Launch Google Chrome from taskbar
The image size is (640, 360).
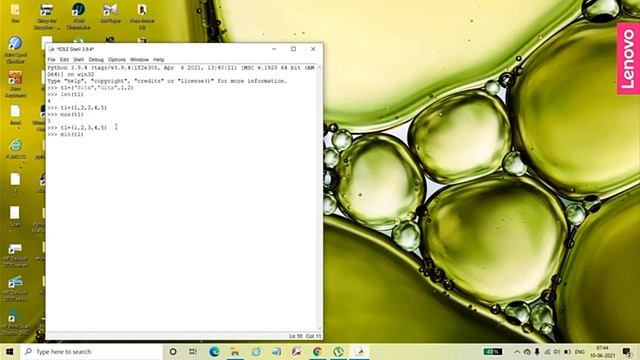click(317, 351)
